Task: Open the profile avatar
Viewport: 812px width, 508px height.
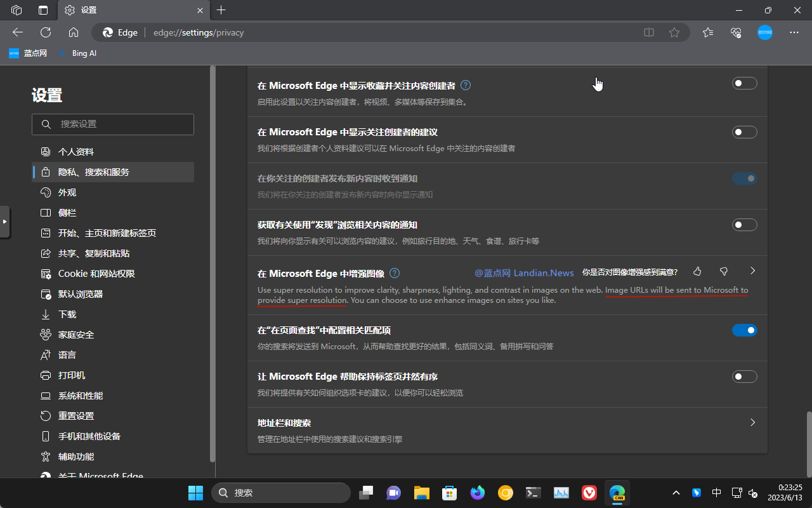Action: point(765,32)
